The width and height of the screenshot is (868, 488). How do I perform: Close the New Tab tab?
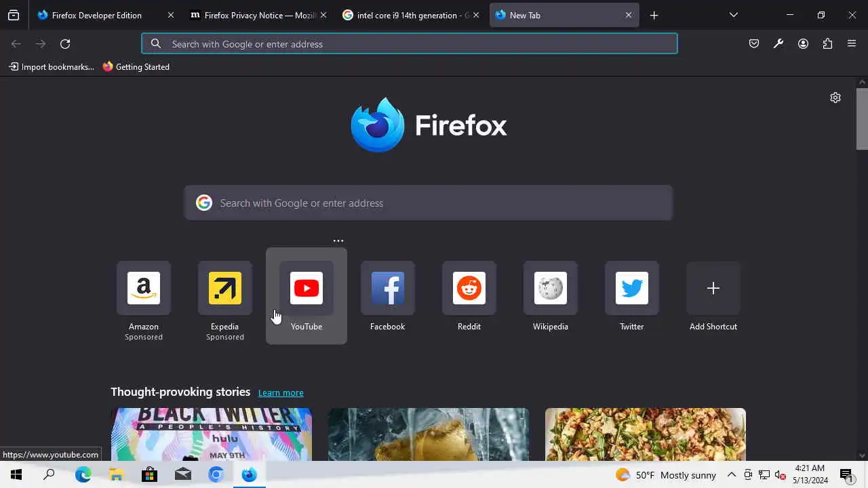tap(628, 15)
